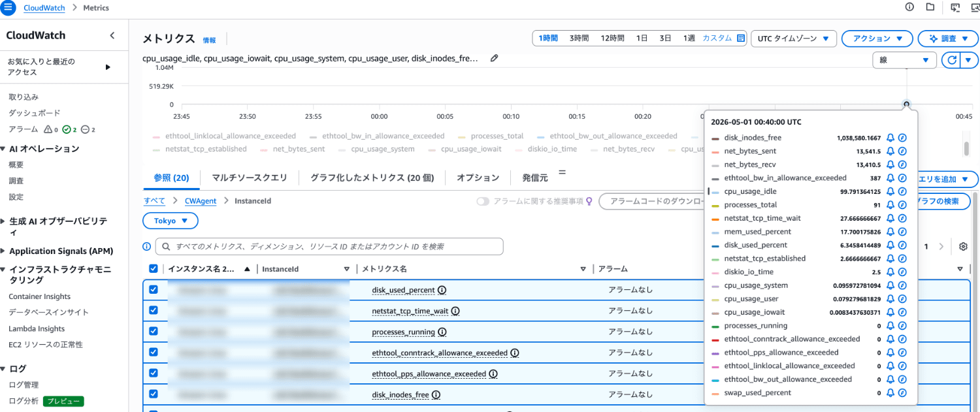Screen dimensions: 980x412
Task: Open the CloudWatch breadcrumb link
Action: (45, 8)
